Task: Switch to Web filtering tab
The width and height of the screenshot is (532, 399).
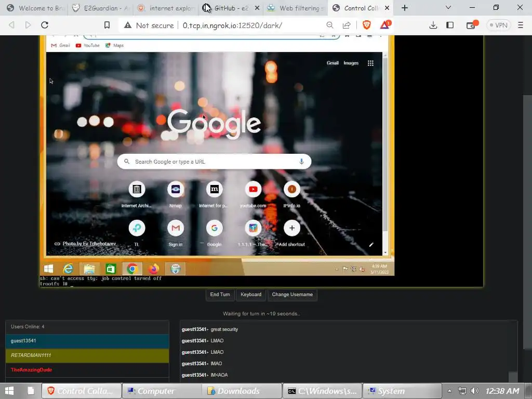Action: pyautogui.click(x=295, y=8)
